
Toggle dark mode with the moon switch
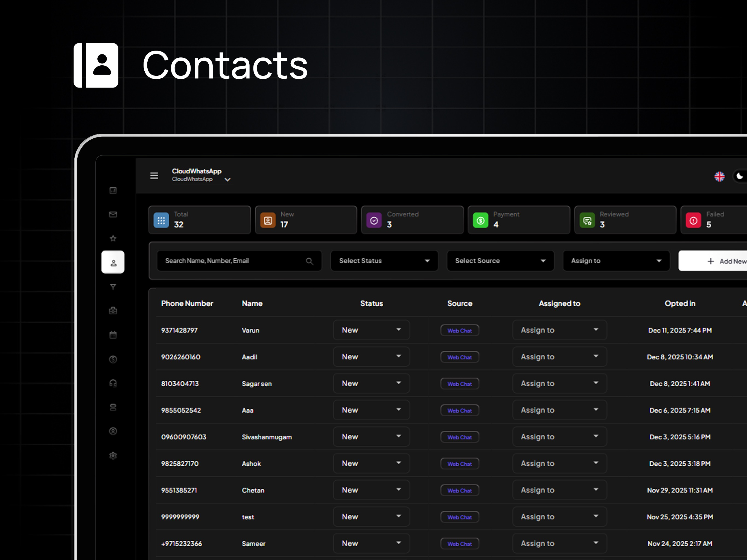pyautogui.click(x=740, y=176)
